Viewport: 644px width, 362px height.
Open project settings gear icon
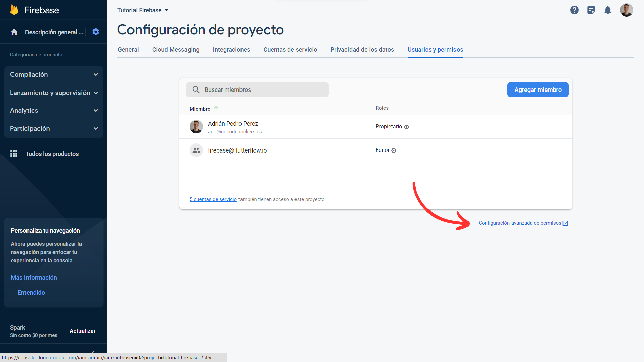tap(96, 32)
